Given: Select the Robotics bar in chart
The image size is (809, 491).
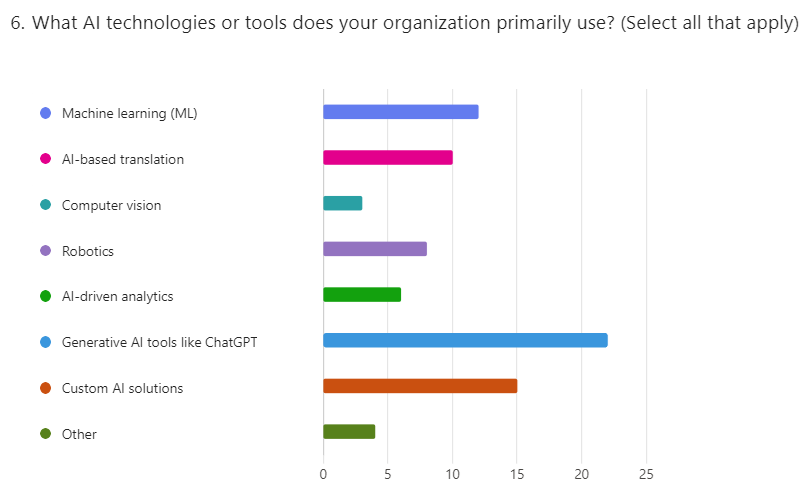Looking at the screenshot, I should 374,249.
